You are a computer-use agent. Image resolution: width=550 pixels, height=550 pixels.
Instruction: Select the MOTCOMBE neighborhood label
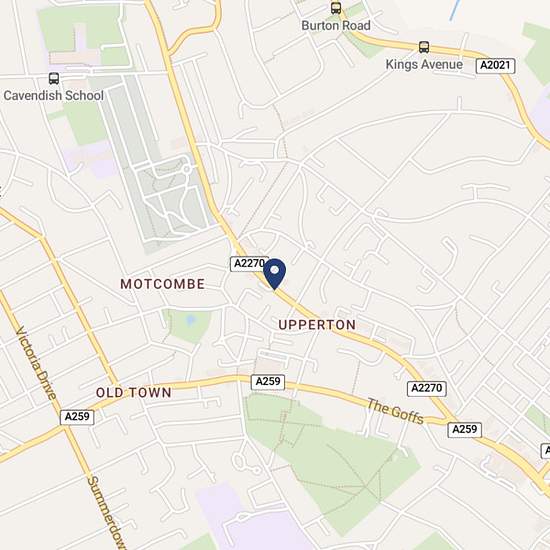[163, 284]
